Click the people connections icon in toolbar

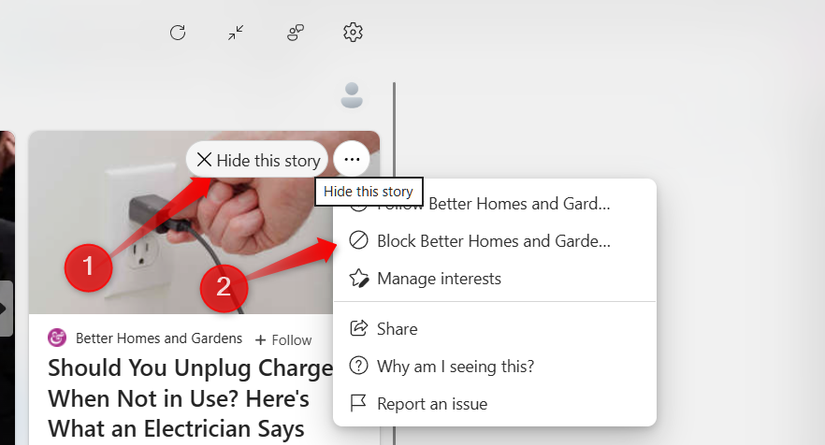coord(295,33)
